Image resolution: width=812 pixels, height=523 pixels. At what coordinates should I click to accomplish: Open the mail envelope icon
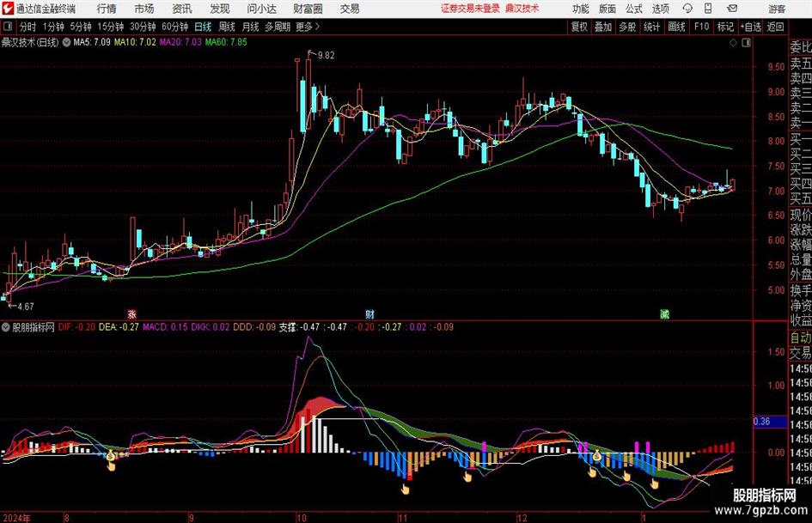732,9
